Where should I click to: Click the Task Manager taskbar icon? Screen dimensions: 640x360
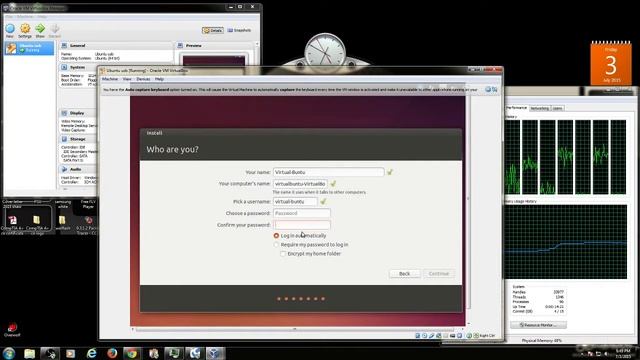(x=173, y=353)
